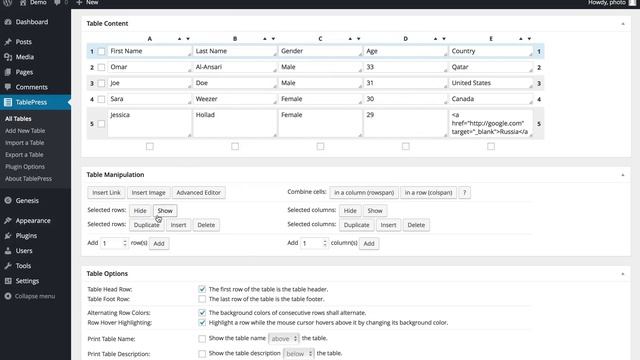Click the Appearance paintbrush icon

(x=8, y=220)
